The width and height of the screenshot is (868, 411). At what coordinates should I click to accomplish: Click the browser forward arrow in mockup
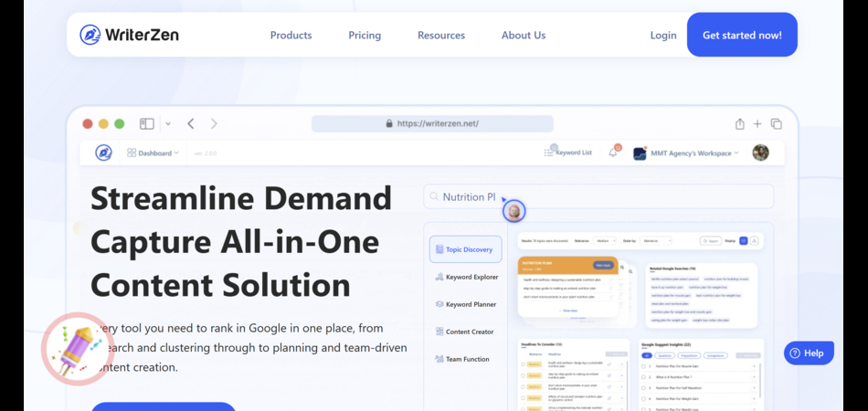(x=214, y=124)
